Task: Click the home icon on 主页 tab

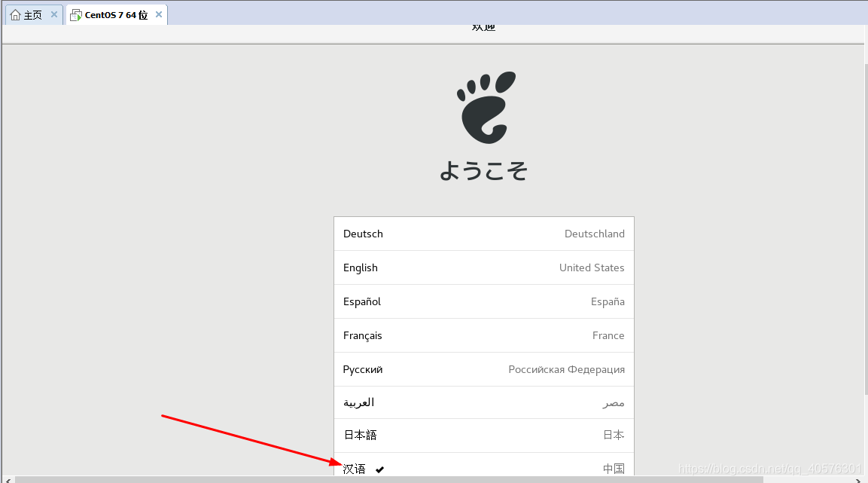Action: point(16,15)
